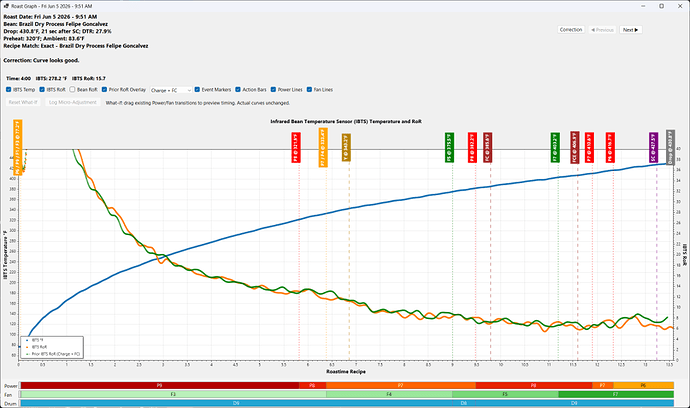Disable the Event Markers checkbox
The height and width of the screenshot is (408, 690).
pyautogui.click(x=197, y=89)
